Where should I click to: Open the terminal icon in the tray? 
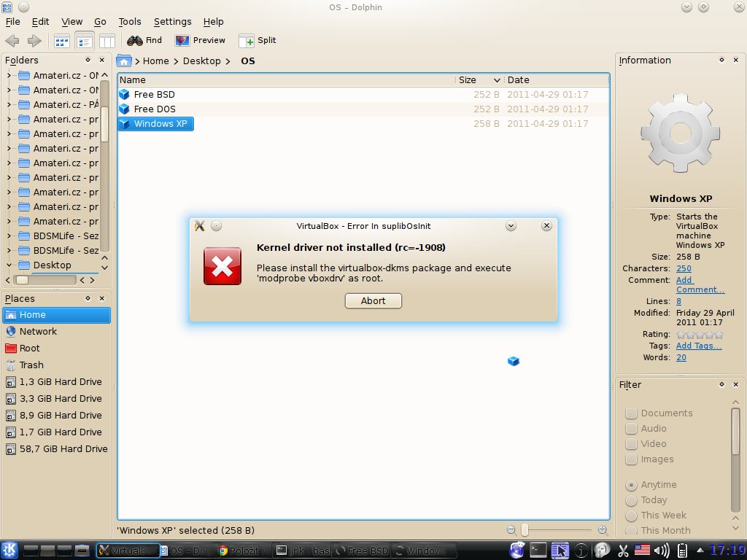(538, 551)
